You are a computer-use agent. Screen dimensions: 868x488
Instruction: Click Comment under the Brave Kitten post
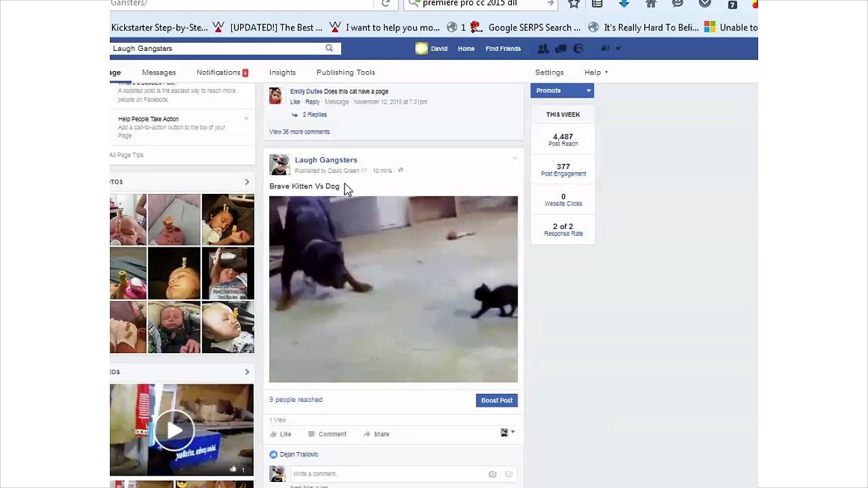(x=327, y=434)
